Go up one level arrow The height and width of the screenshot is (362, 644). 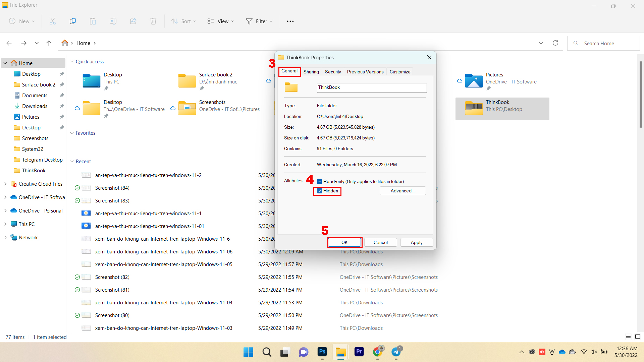pyautogui.click(x=49, y=43)
